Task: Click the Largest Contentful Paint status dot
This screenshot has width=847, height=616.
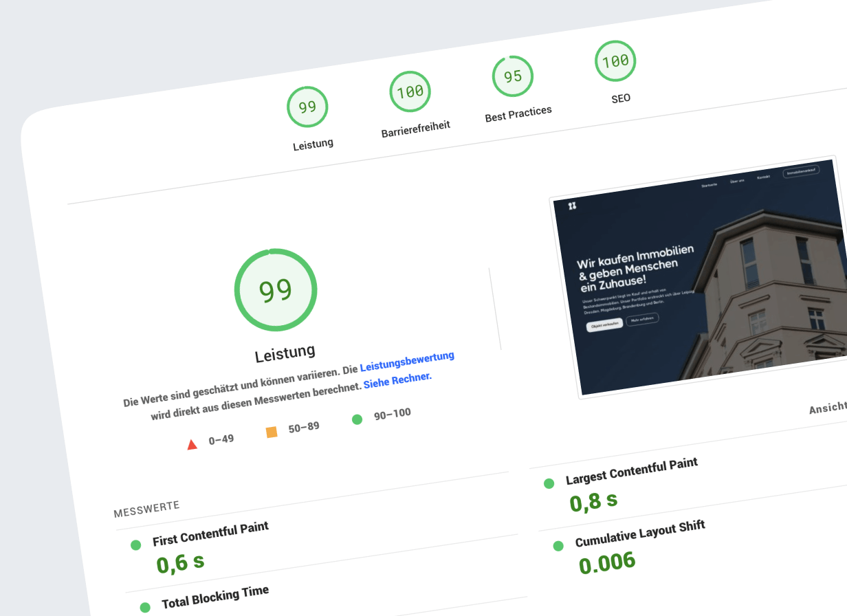Action: [549, 483]
